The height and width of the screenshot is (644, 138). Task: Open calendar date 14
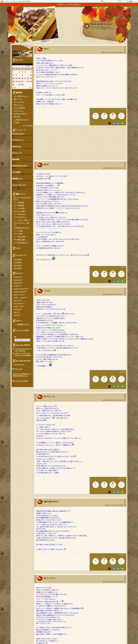(x=17, y=78)
